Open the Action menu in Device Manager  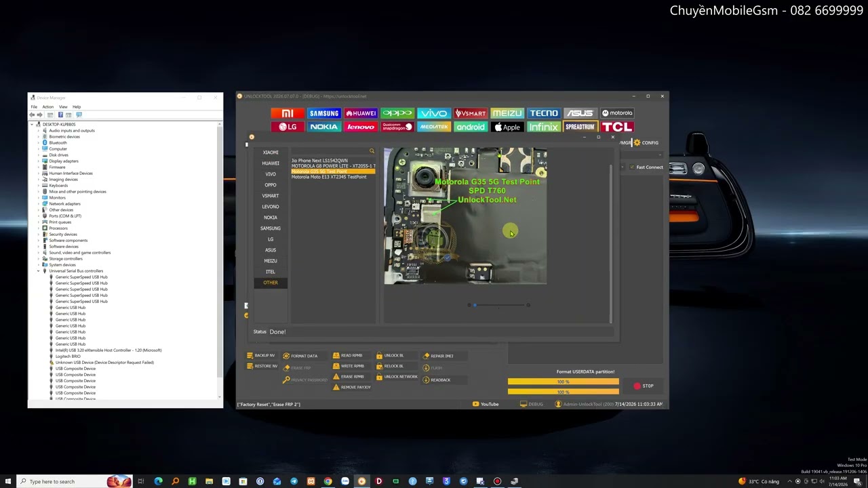click(47, 107)
